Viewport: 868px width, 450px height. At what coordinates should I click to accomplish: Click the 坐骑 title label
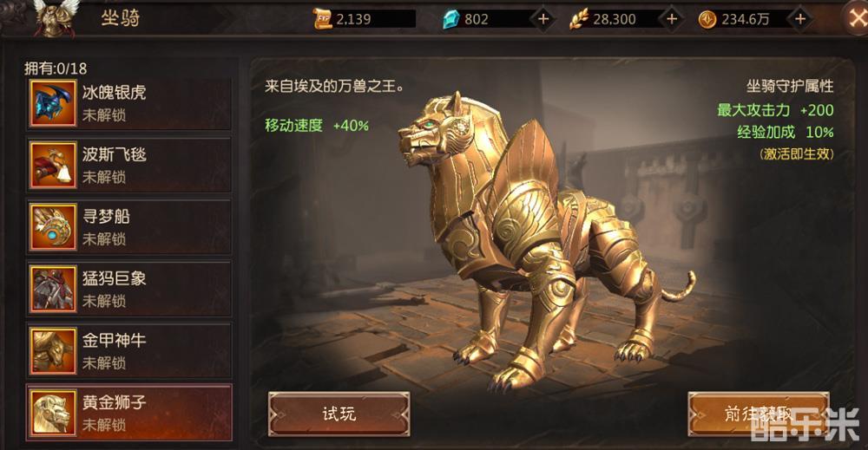120,18
